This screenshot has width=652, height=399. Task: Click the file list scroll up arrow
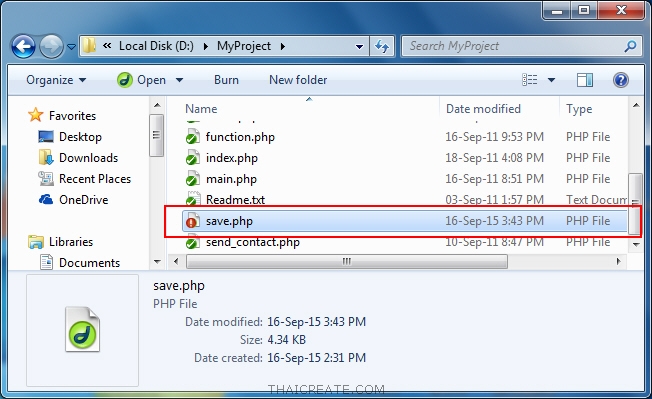pos(636,105)
